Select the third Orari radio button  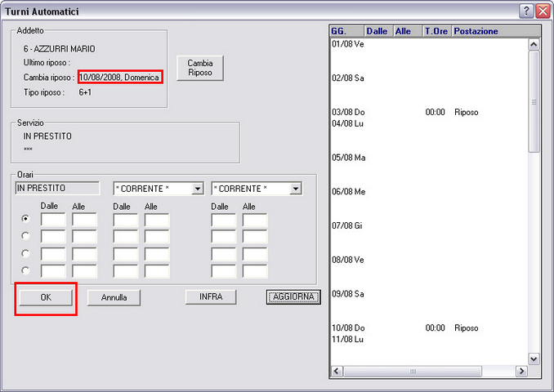pos(25,253)
